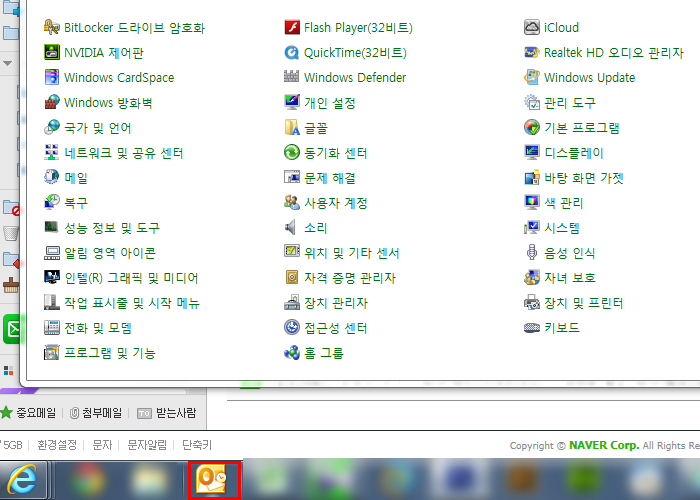Click the 바탕 화면 가젯 icon
Image resolution: width=700 pixels, height=500 pixels.
(532, 177)
